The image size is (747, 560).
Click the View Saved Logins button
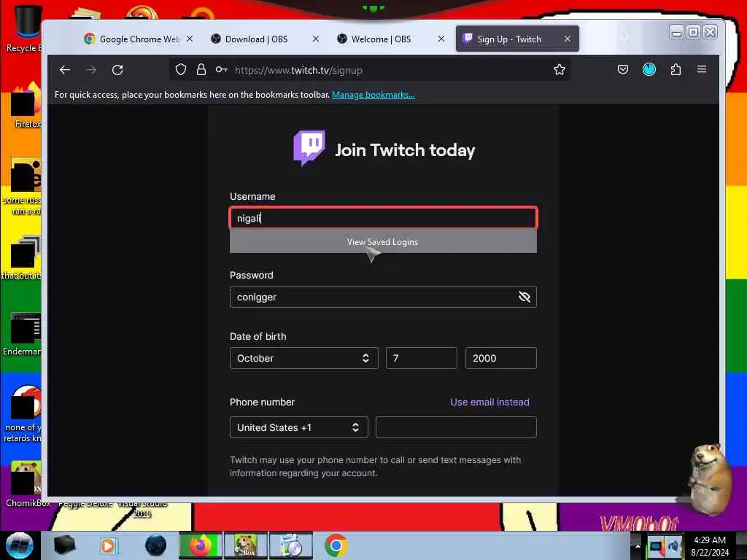383,242
